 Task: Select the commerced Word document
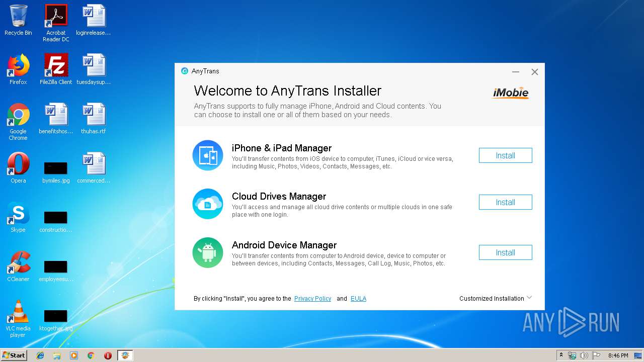(94, 168)
